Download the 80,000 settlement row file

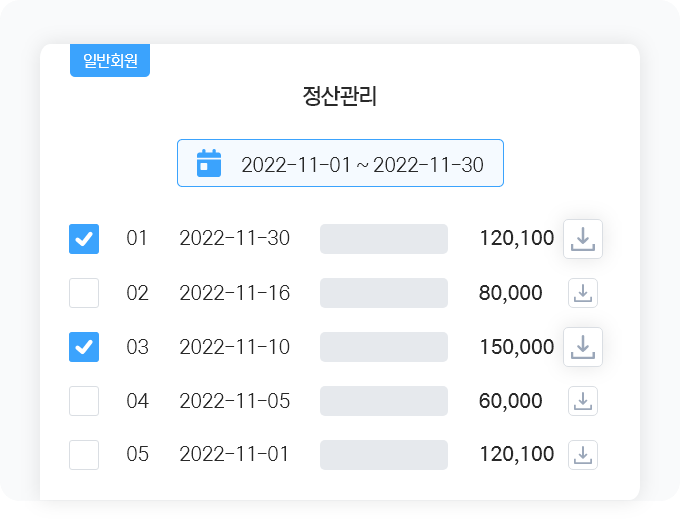tap(582, 293)
